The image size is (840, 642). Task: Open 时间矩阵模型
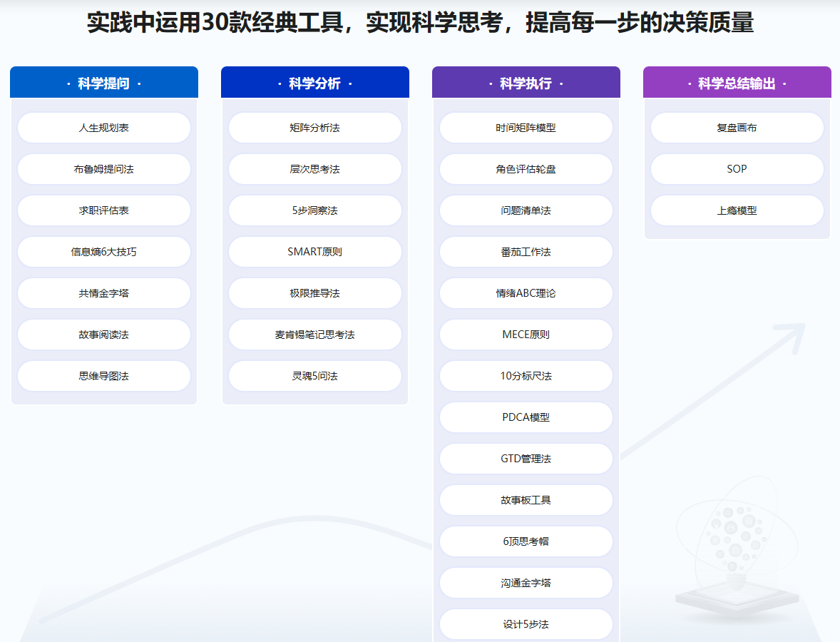coord(526,128)
